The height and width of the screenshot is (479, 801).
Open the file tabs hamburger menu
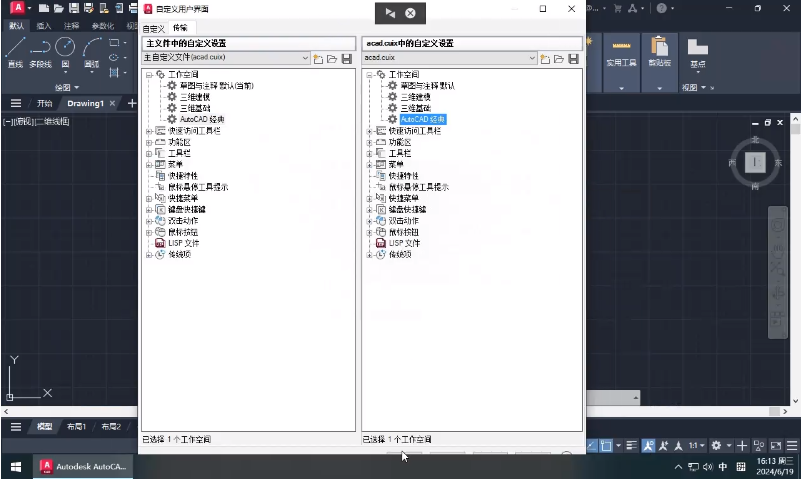(16, 103)
